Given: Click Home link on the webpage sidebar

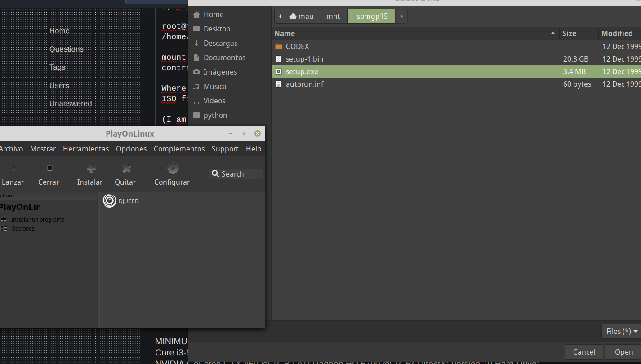Looking at the screenshot, I should pos(59,31).
